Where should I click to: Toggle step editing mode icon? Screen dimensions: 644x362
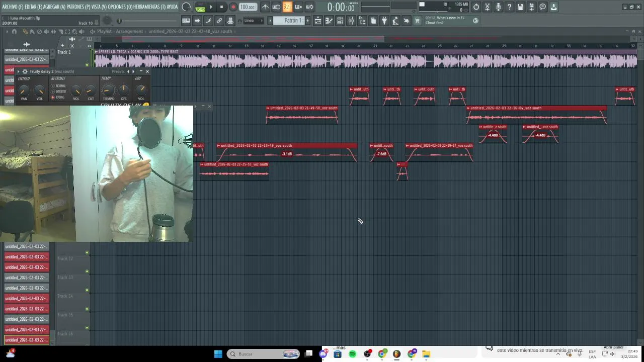pyautogui.click(x=208, y=21)
